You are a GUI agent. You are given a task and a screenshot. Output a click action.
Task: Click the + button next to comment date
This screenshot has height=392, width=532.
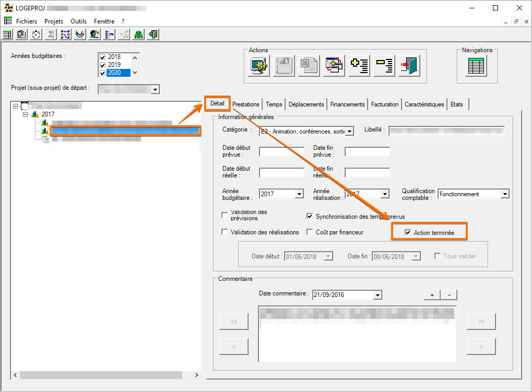click(x=432, y=295)
